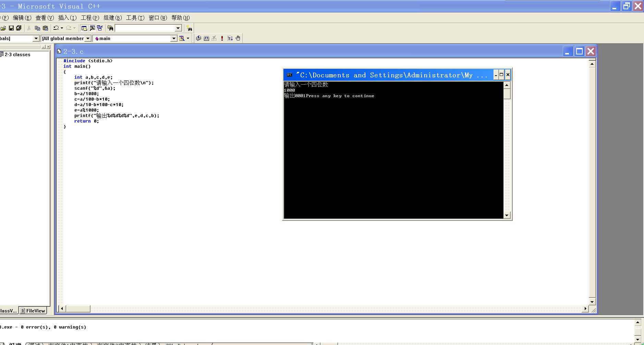Screen dimensions: 644x345
Task: Click the Build icon
Action: [x=206, y=38]
